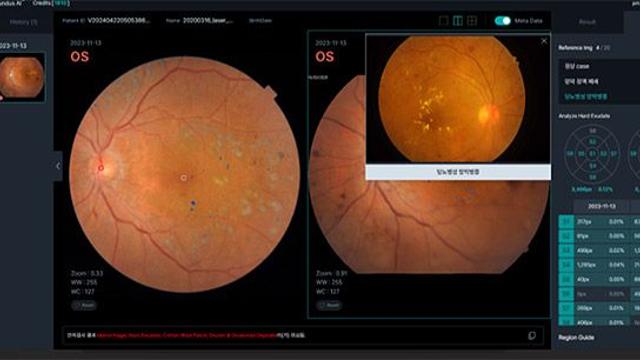Collapse the left history panel arrow
Image resolution: width=640 pixels, height=360 pixels.
click(58, 166)
